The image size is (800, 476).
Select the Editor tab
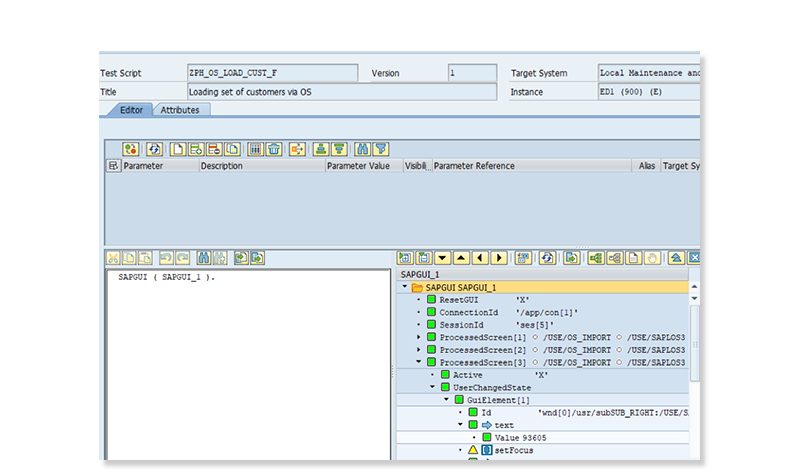(131, 110)
